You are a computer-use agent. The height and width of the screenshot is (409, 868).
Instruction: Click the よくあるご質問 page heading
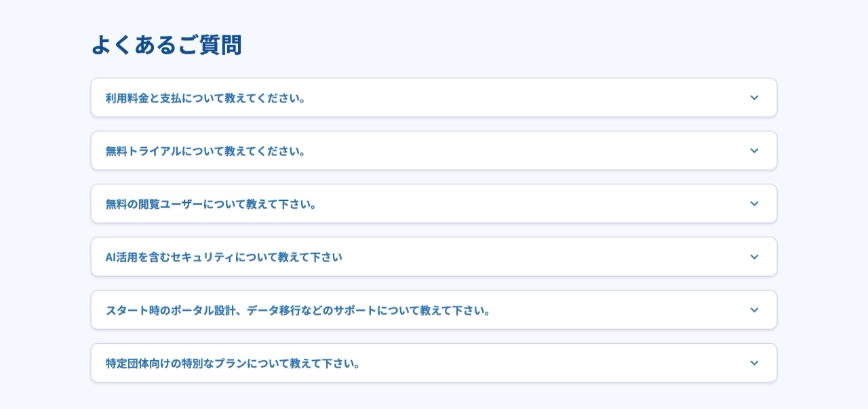tap(166, 45)
